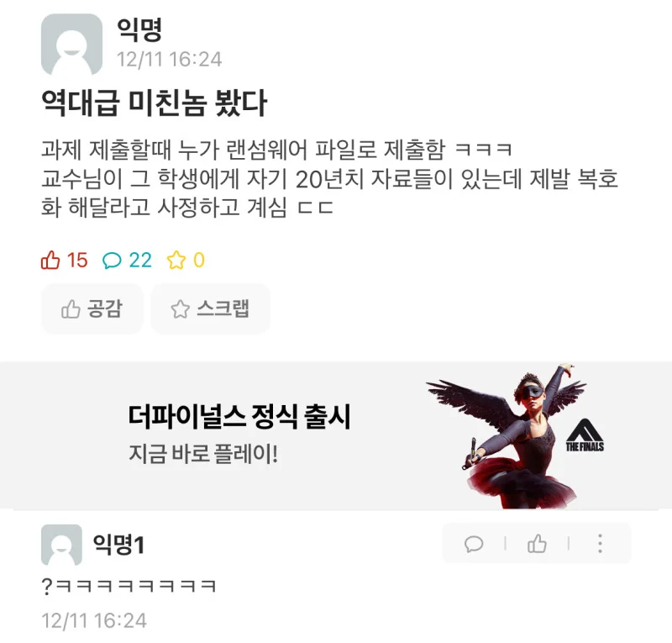Image resolution: width=672 pixels, height=643 pixels.
Task: Click the 익명 author name
Action: point(139,29)
